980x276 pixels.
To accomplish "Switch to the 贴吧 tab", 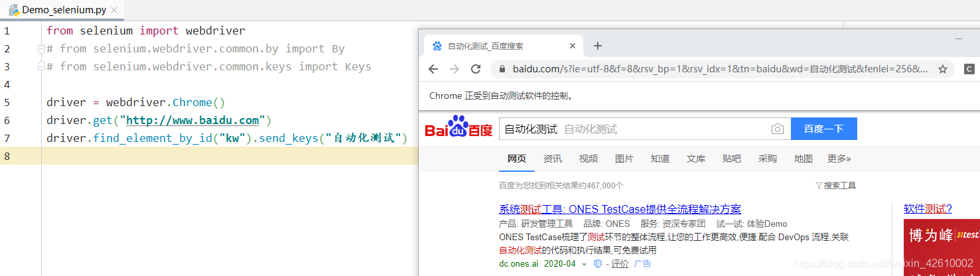I will (x=732, y=159).
